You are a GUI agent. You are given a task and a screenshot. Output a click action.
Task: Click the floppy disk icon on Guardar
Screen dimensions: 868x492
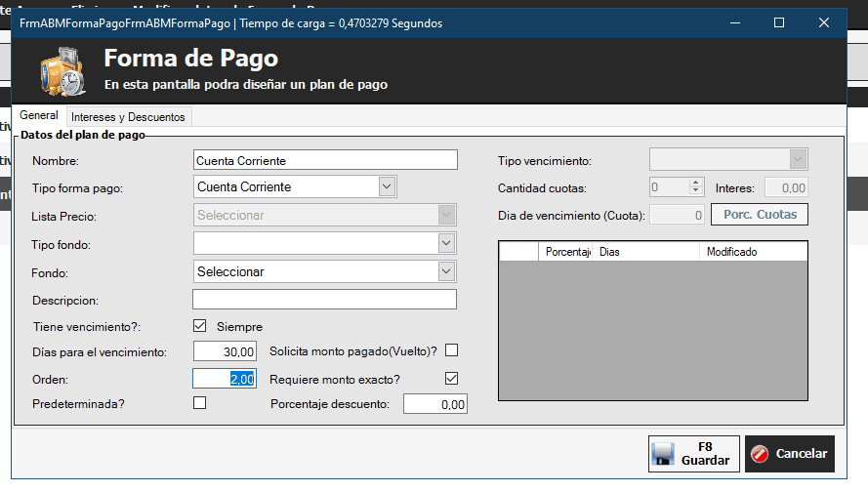click(x=664, y=454)
